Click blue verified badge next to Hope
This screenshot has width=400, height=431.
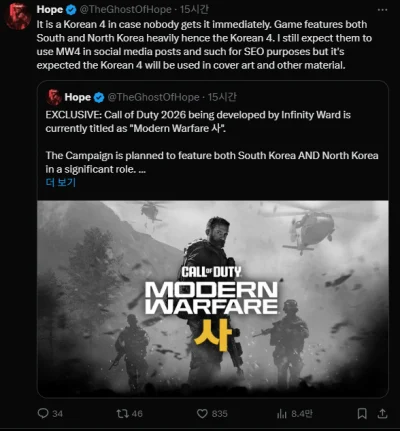click(71, 10)
